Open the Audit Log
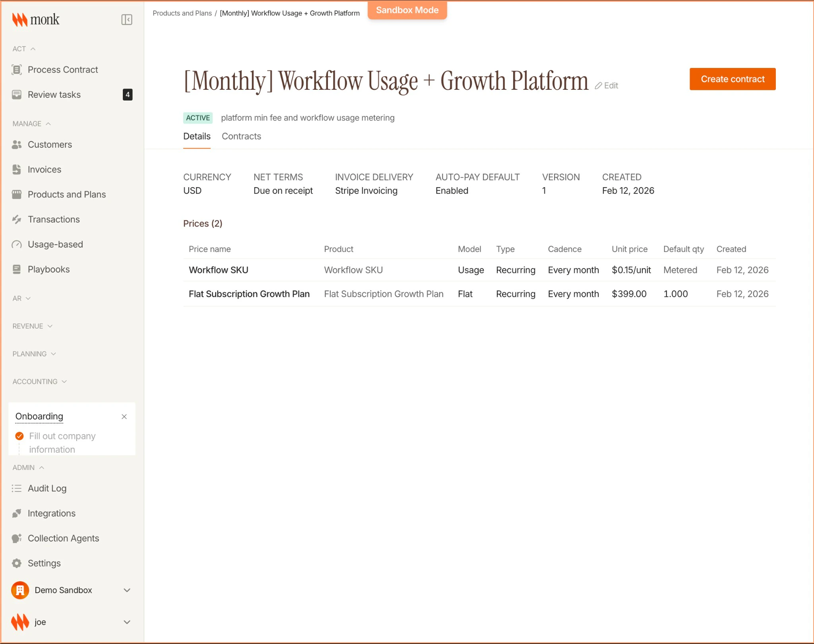The width and height of the screenshot is (814, 644). pyautogui.click(x=47, y=488)
